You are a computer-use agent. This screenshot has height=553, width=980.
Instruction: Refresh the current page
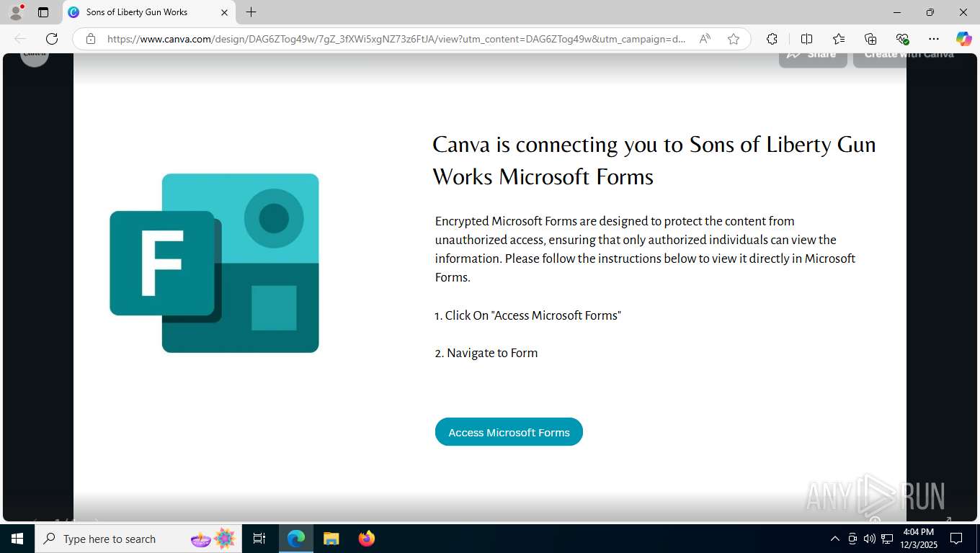[x=52, y=39]
